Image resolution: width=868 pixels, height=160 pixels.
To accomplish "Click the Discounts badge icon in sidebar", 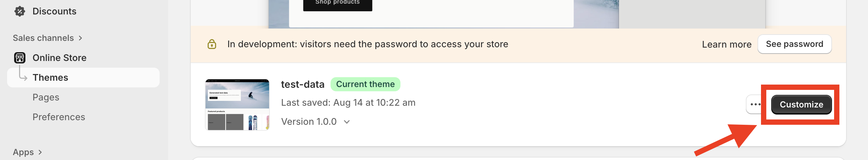I will click(20, 11).
